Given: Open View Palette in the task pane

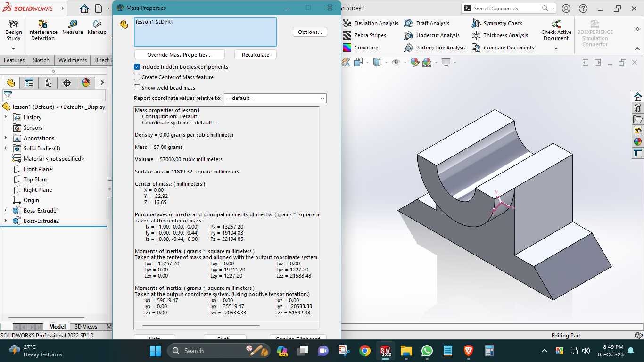Looking at the screenshot, I should 638,131.
